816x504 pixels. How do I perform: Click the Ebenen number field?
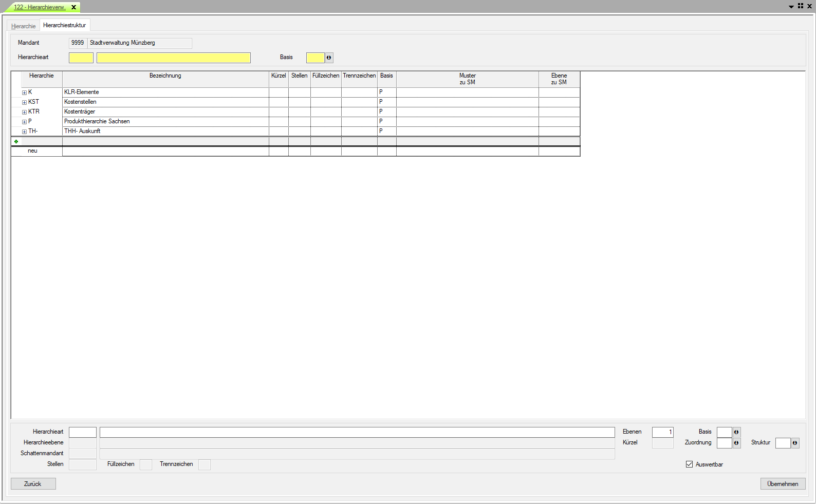(662, 432)
